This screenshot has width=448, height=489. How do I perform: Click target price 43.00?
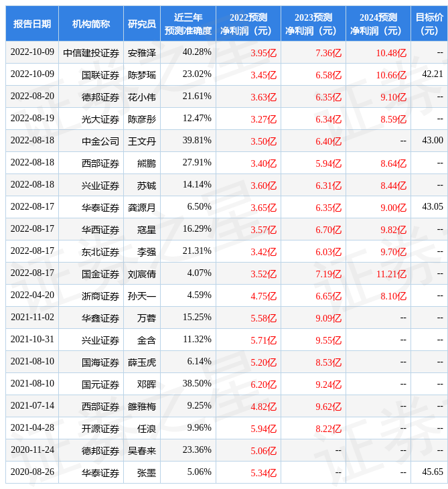pyautogui.click(x=433, y=141)
